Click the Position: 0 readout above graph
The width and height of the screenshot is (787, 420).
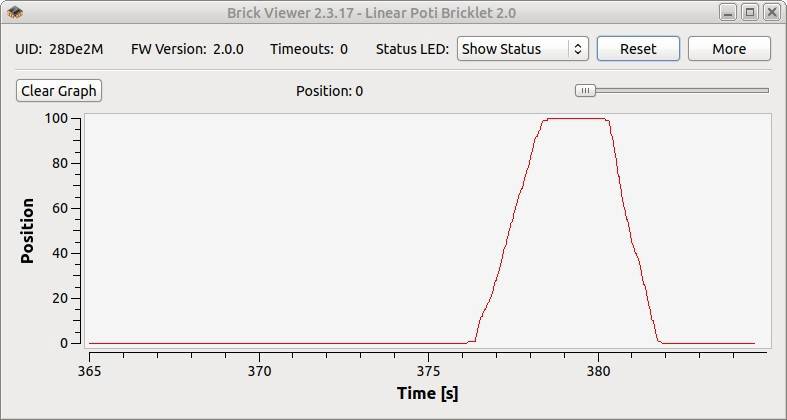329,91
